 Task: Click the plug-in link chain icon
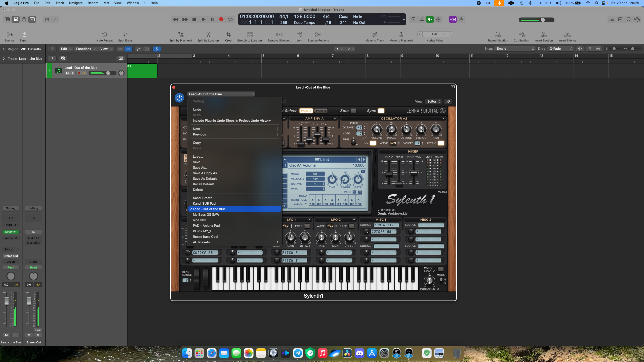tap(448, 102)
